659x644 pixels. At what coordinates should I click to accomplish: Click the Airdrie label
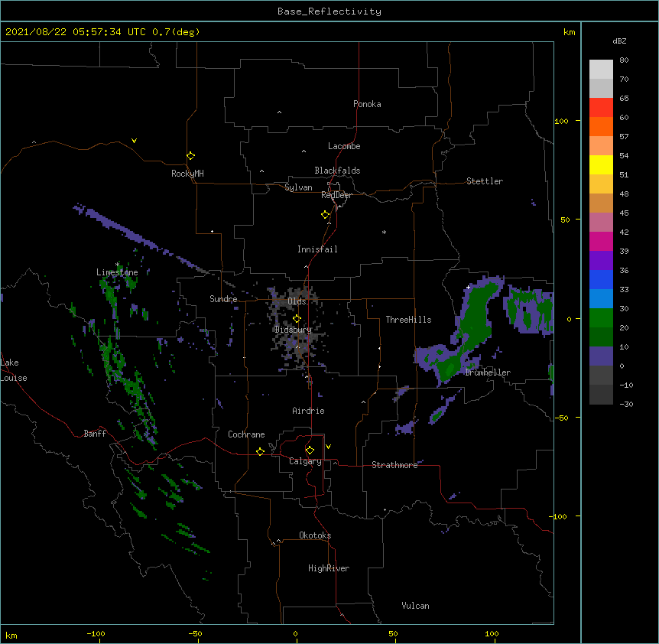pyautogui.click(x=309, y=411)
